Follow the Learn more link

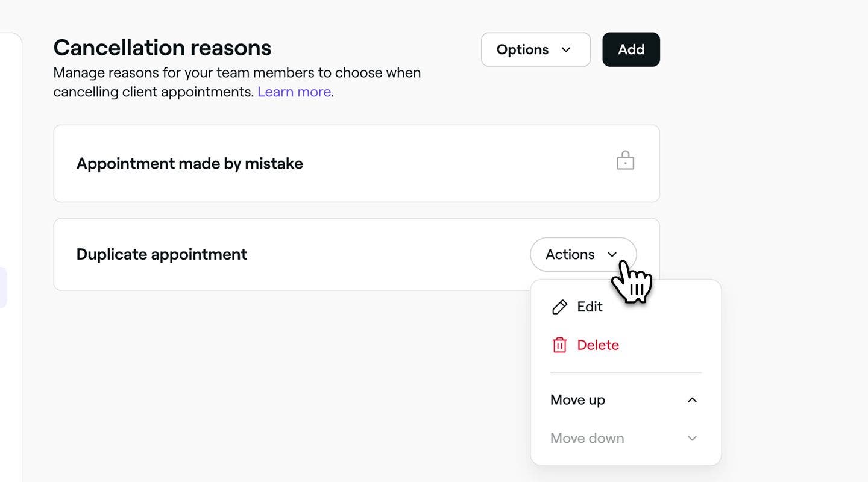click(294, 92)
